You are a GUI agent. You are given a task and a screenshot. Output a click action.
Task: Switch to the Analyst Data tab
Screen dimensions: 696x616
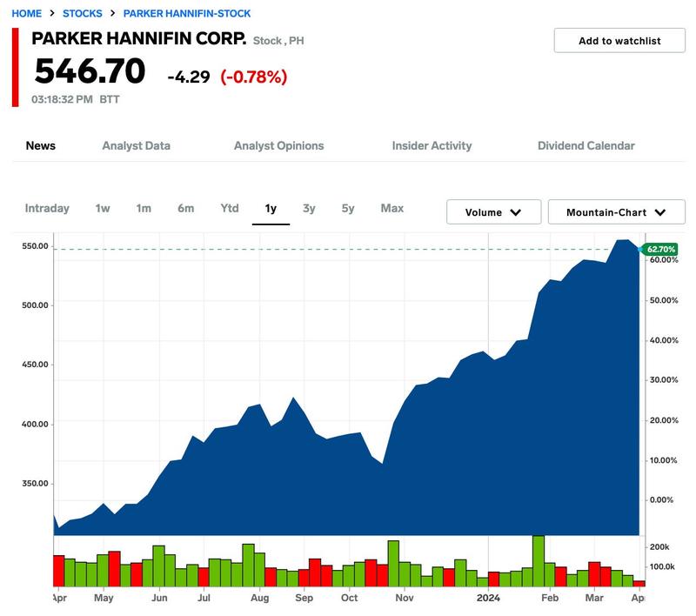point(137,145)
